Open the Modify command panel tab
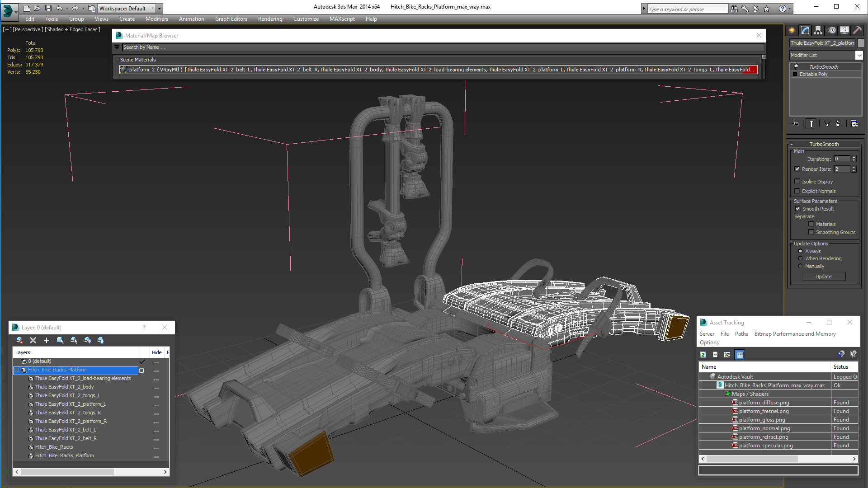The width and height of the screenshot is (868, 488). click(x=805, y=30)
